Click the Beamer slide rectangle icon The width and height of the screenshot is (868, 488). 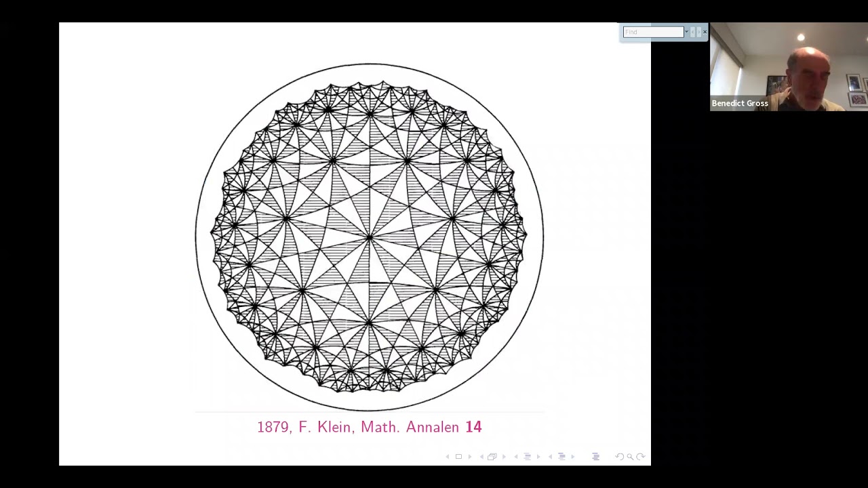[x=458, y=456]
